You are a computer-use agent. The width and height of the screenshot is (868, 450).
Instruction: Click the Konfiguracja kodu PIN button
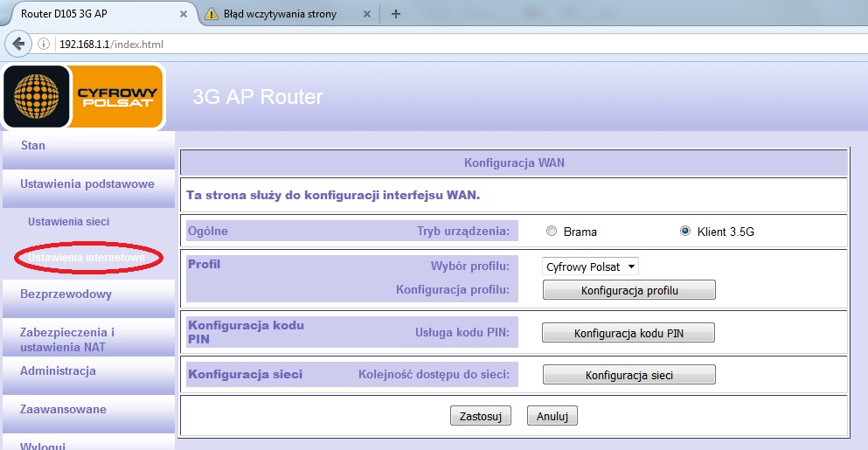tap(628, 333)
